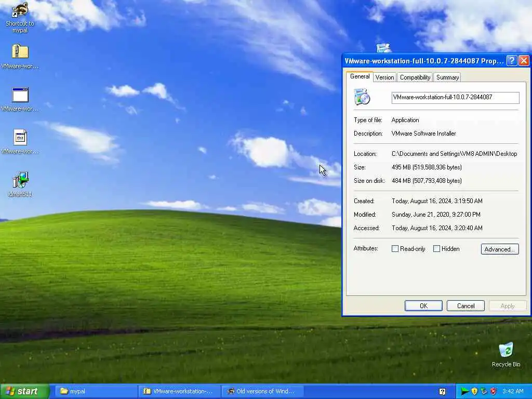
Task: Confirm with the OK button
Action: [x=423, y=305]
